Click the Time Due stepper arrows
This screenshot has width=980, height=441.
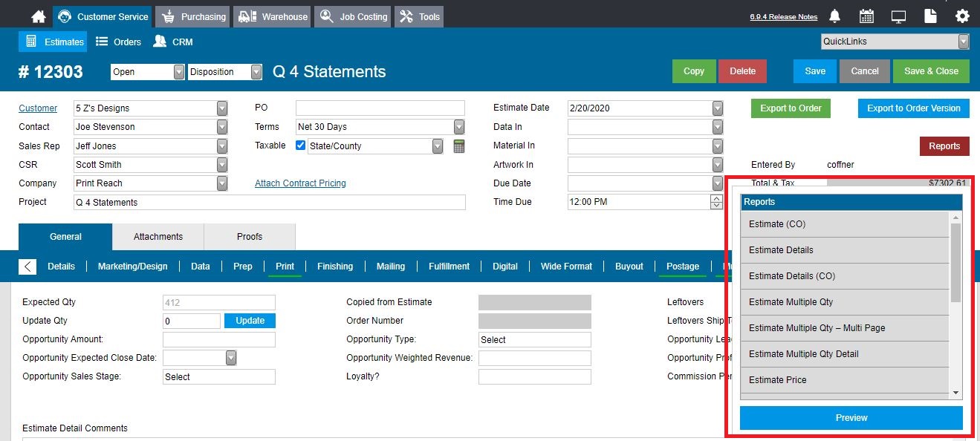tap(717, 202)
